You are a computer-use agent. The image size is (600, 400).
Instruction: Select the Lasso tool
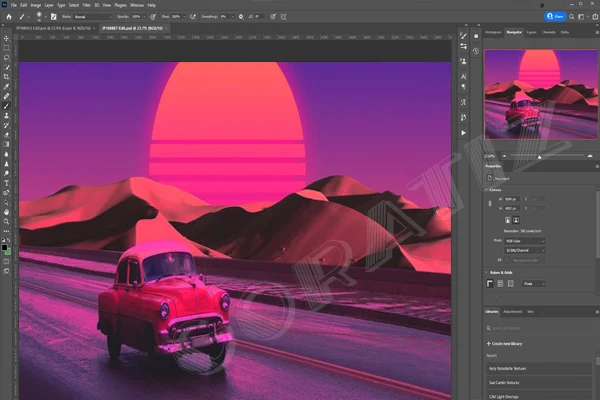pyautogui.click(x=6, y=57)
